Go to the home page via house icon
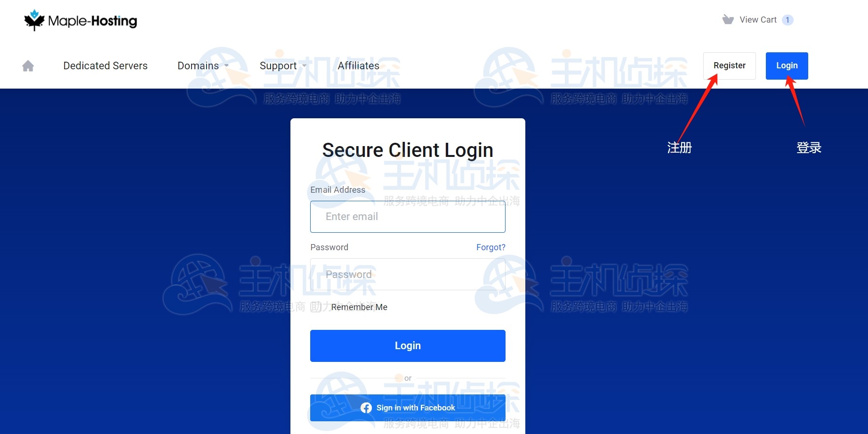The height and width of the screenshot is (434, 868). (28, 66)
